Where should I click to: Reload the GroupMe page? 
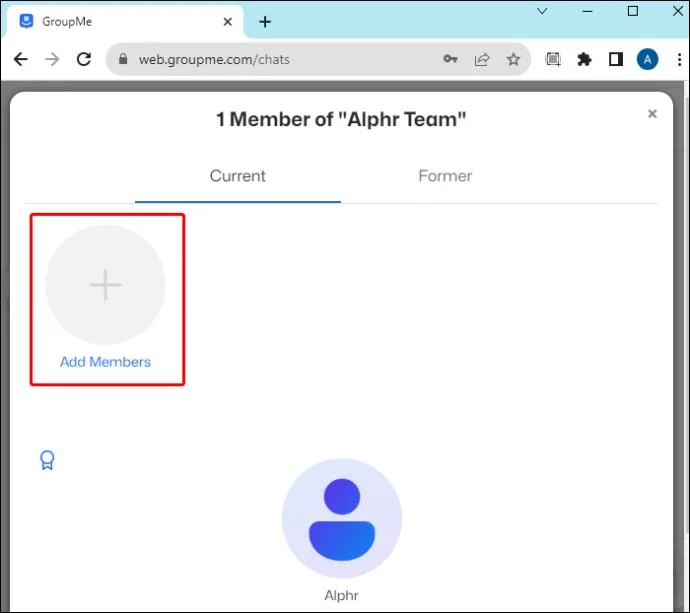click(x=84, y=59)
